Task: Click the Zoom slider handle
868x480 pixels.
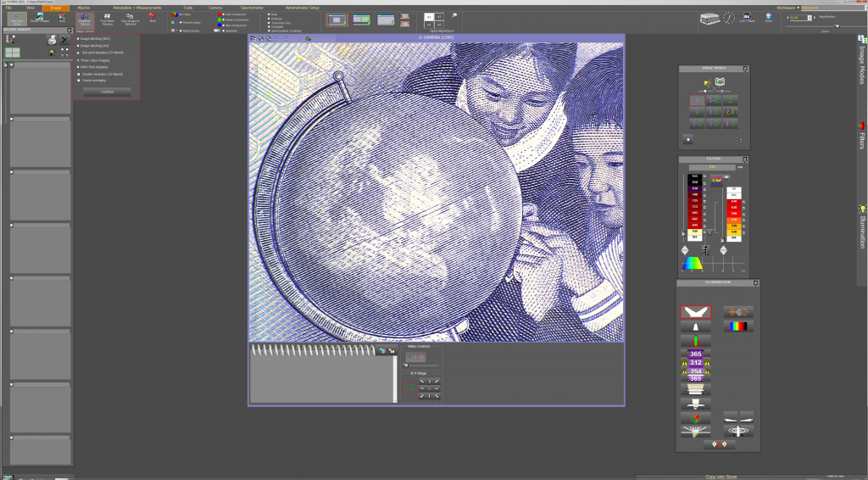Action: point(837,26)
